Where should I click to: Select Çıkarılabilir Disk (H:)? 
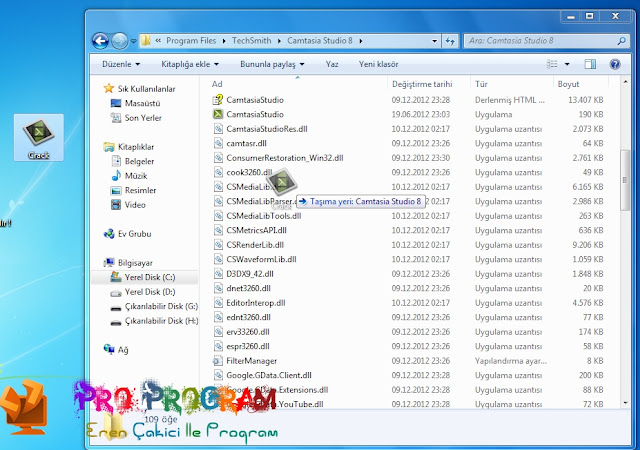pos(154,321)
